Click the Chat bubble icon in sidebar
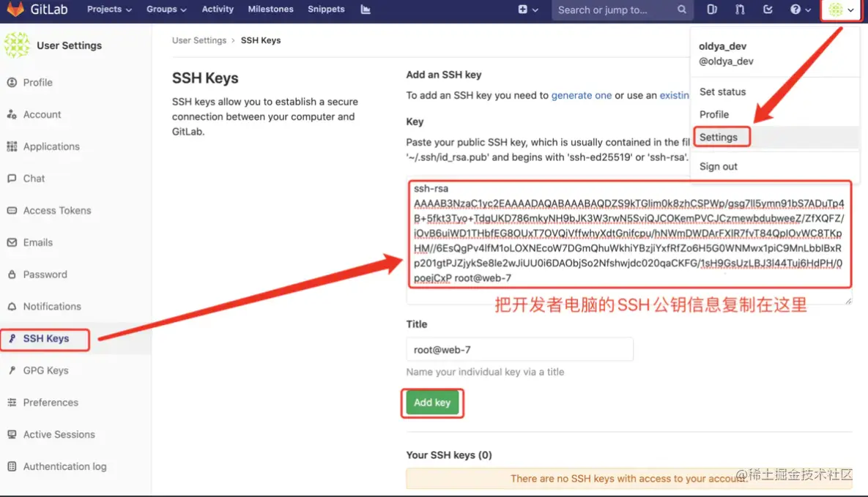This screenshot has width=868, height=497. coord(12,178)
